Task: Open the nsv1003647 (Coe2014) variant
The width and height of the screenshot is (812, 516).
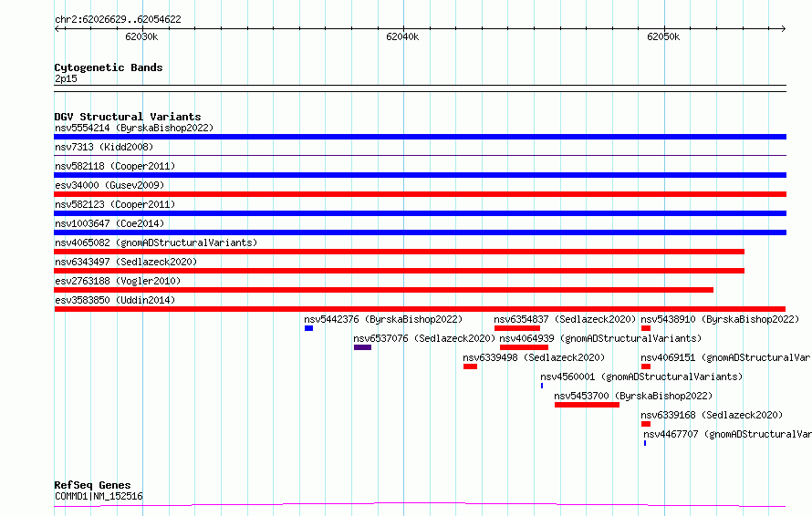Action: (109, 223)
